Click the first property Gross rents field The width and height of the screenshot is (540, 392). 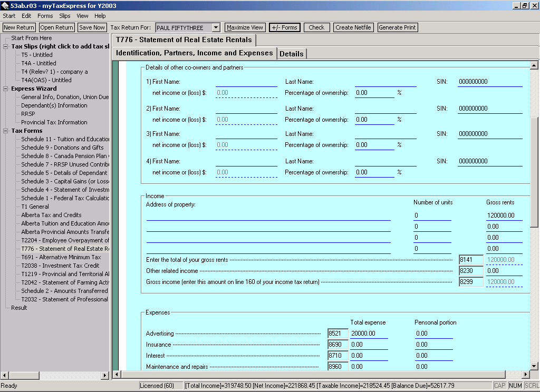[x=504, y=215]
